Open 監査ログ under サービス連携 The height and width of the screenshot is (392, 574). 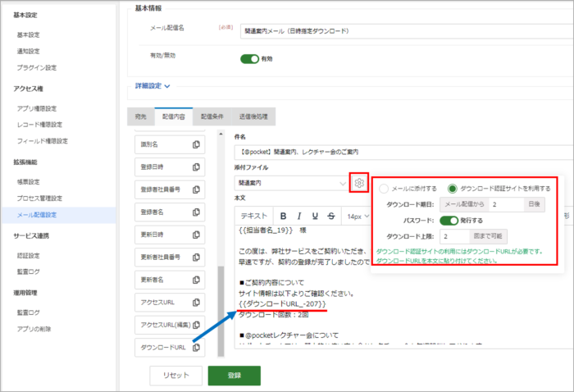(x=28, y=271)
